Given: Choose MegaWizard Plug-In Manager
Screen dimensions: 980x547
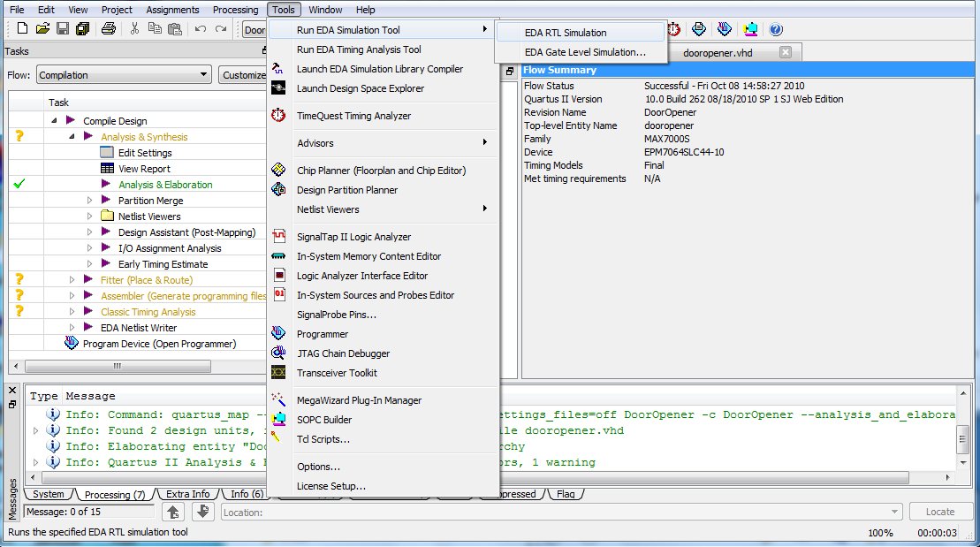Looking at the screenshot, I should click(359, 400).
